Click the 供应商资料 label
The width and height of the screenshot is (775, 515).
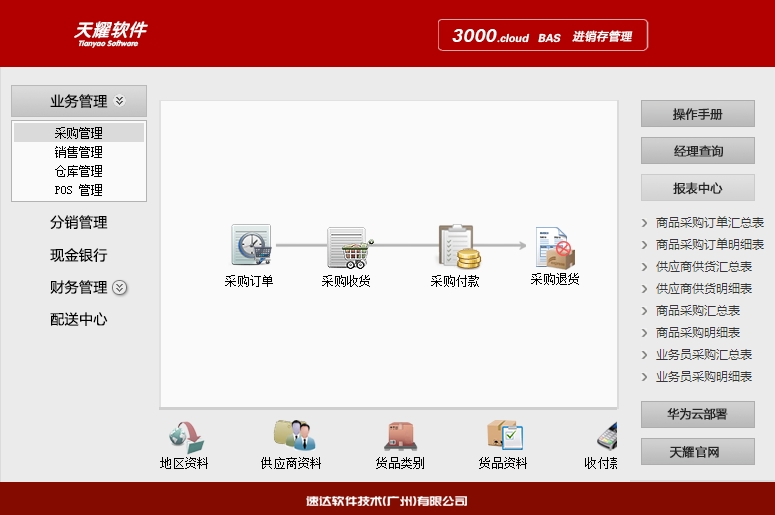pyautogui.click(x=291, y=463)
